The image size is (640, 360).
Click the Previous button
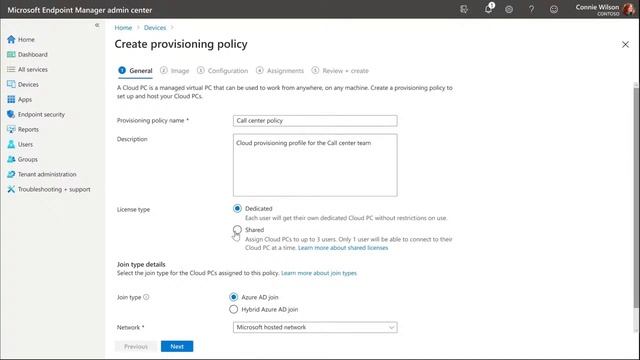tap(136, 346)
